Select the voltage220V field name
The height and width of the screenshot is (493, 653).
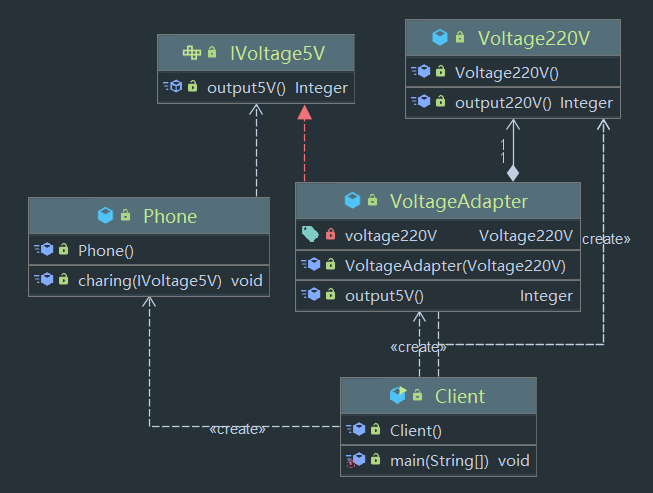[391, 235]
